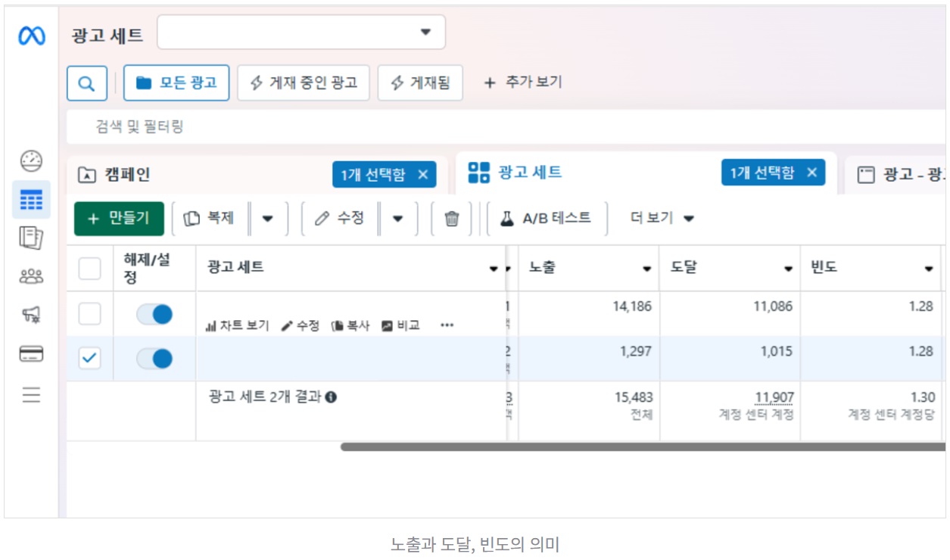The height and width of the screenshot is (560, 950).
Task: Uncheck the second ad set row checkbox
Action: coord(89,359)
